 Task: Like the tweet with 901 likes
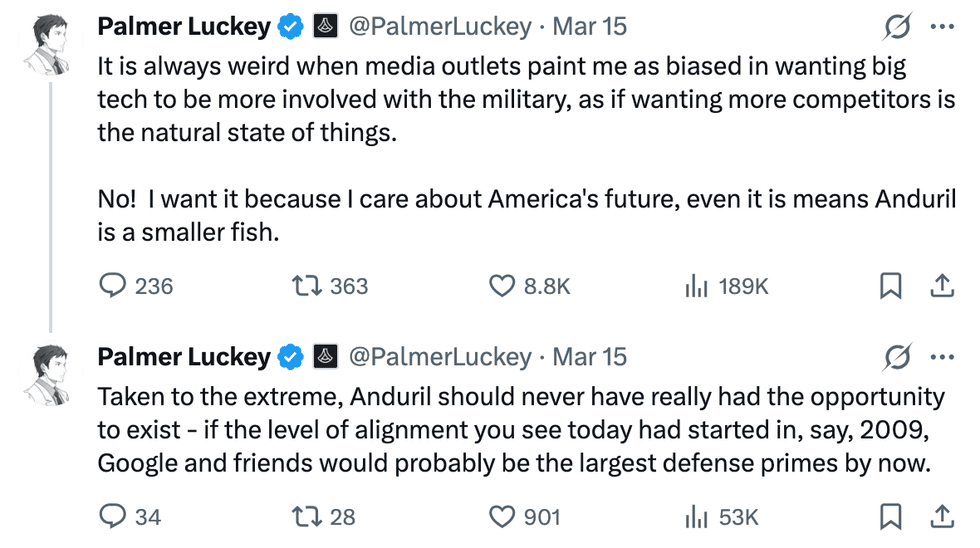[502, 516]
